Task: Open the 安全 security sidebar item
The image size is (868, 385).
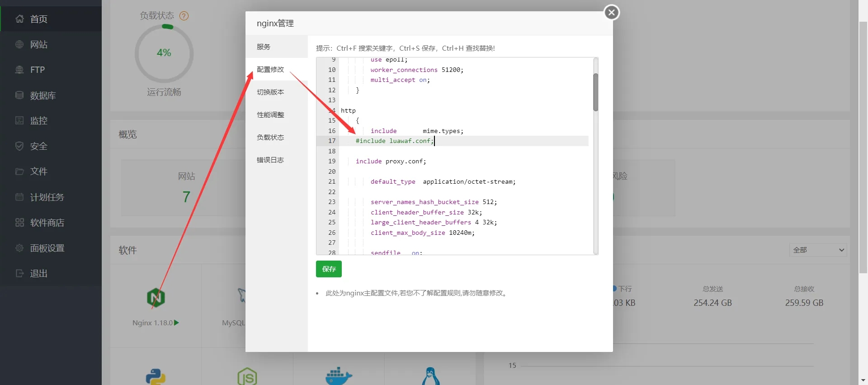Action: (x=51, y=146)
